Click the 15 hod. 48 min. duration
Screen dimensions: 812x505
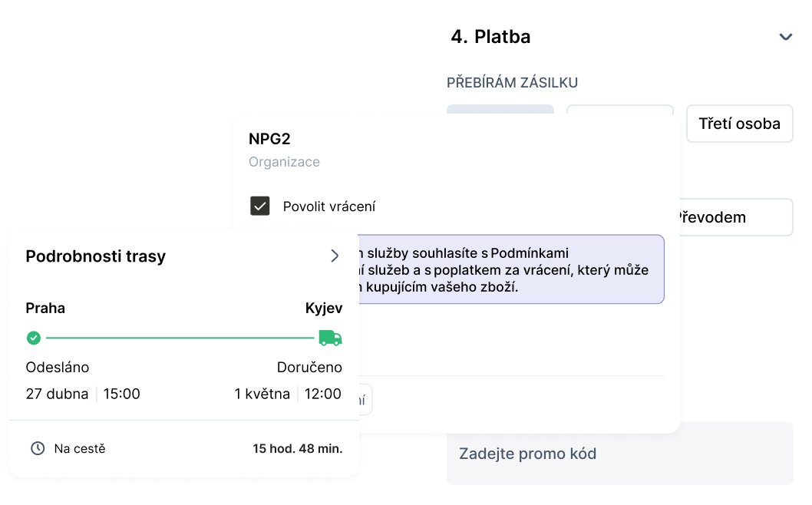tap(298, 448)
